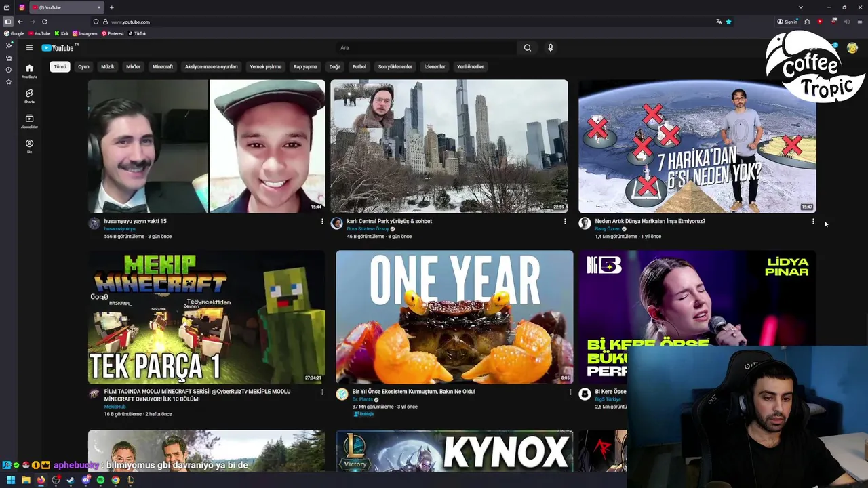Open a new tab with plus
868x488 pixels.
click(x=111, y=7)
